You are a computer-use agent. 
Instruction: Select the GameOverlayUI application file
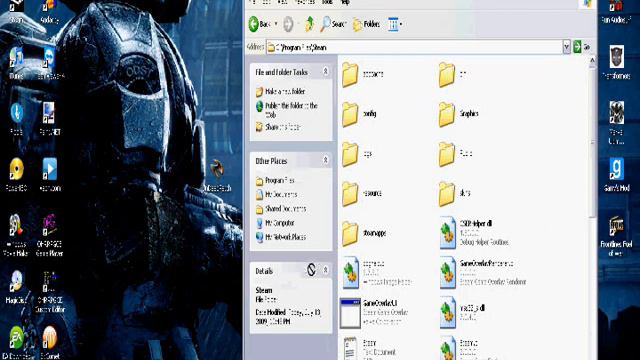coord(374,313)
